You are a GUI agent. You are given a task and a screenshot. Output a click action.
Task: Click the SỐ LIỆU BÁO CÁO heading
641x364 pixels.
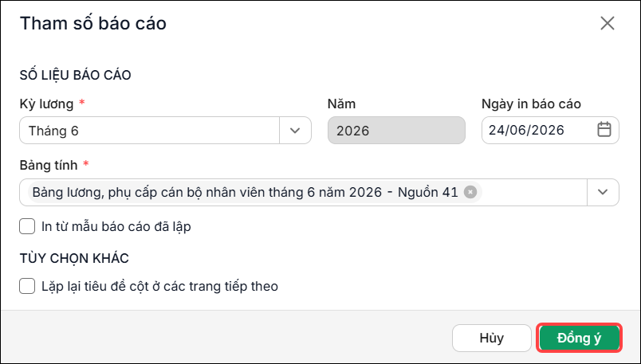point(75,75)
